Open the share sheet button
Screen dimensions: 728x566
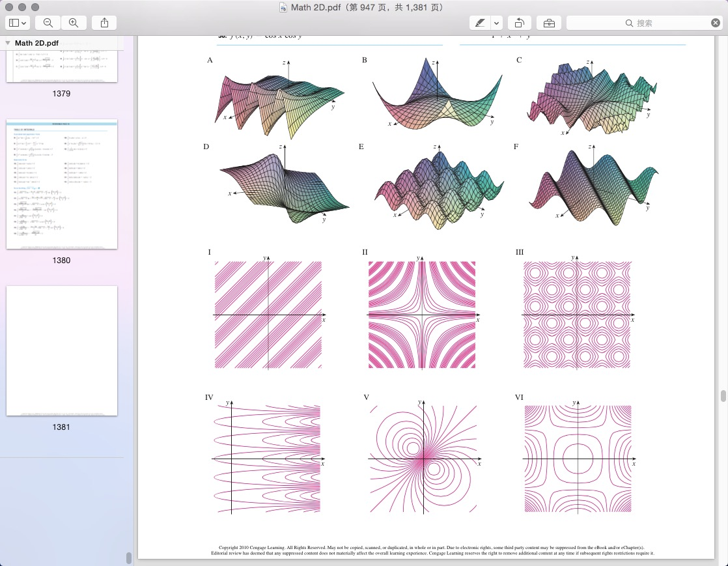[x=104, y=23]
